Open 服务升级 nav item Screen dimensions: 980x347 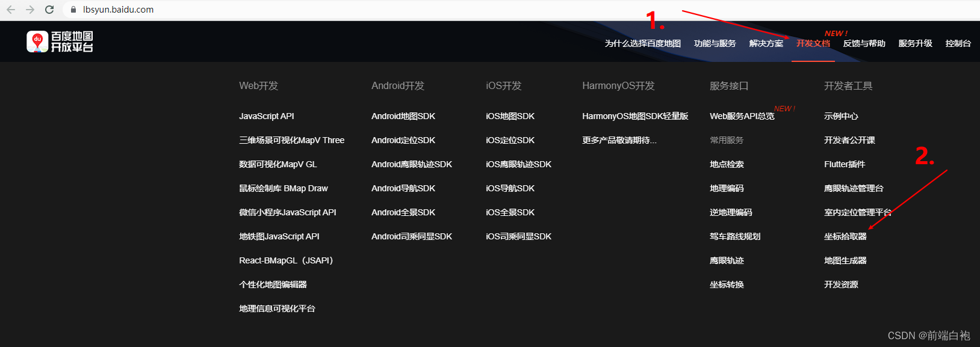tap(916, 43)
